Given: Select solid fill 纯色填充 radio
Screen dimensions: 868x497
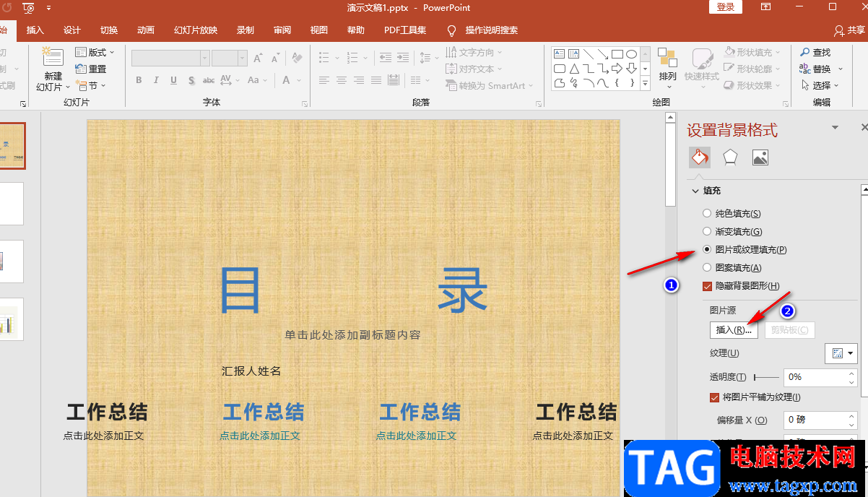Looking at the screenshot, I should pyautogui.click(x=707, y=214).
